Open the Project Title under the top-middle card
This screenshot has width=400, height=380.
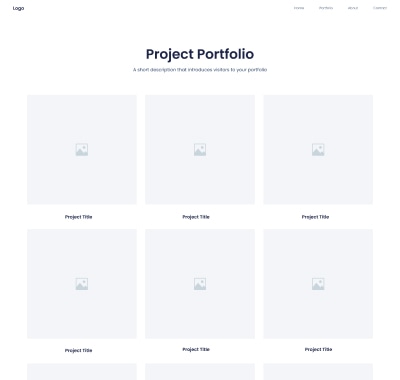pyautogui.click(x=196, y=217)
